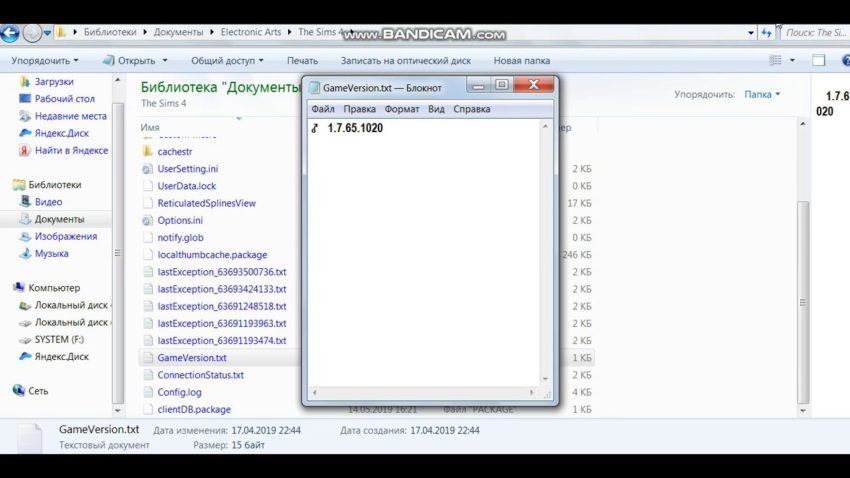
Task: Open the Музыка library
Action: (26, 254)
